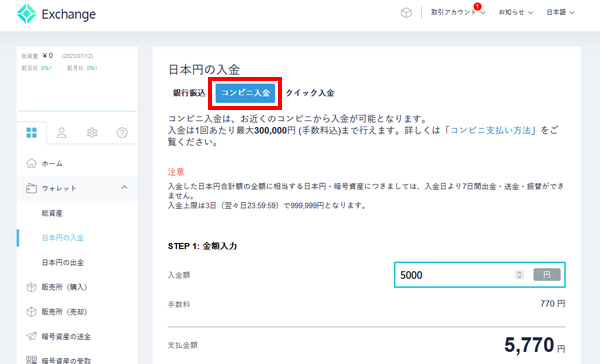Screen dimensions: 600x364
Task: Click the 円 unit button
Action: [x=547, y=274]
